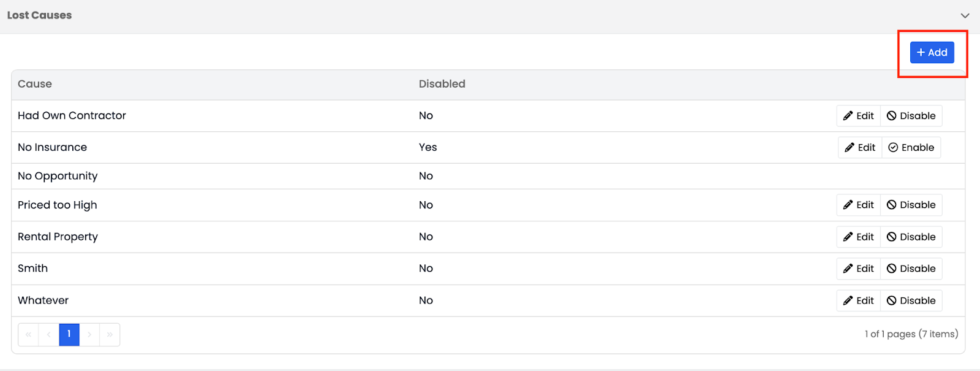
Task: Select page 1 in the pagination bar
Action: point(69,334)
